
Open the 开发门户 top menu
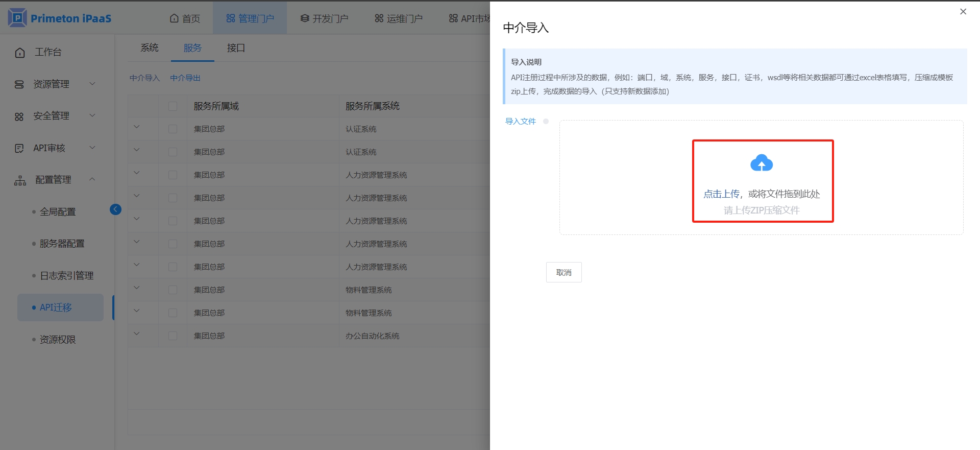pos(324,18)
